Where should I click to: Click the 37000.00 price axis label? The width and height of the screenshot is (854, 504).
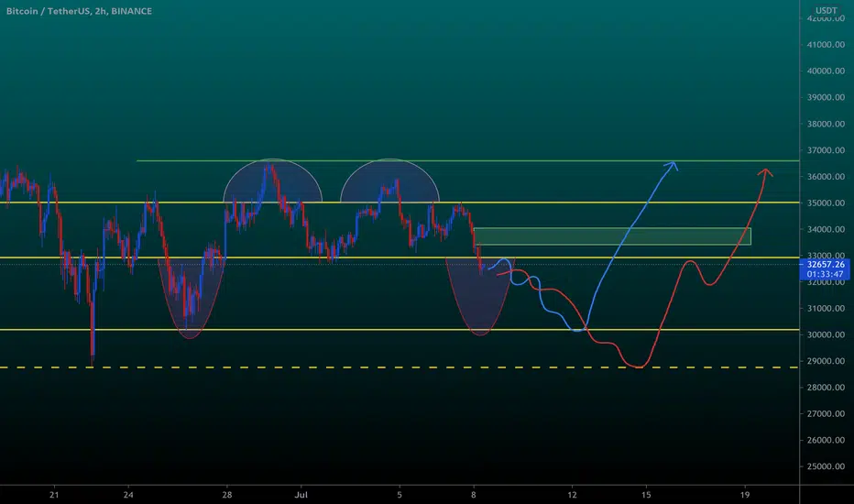pyautogui.click(x=826, y=150)
